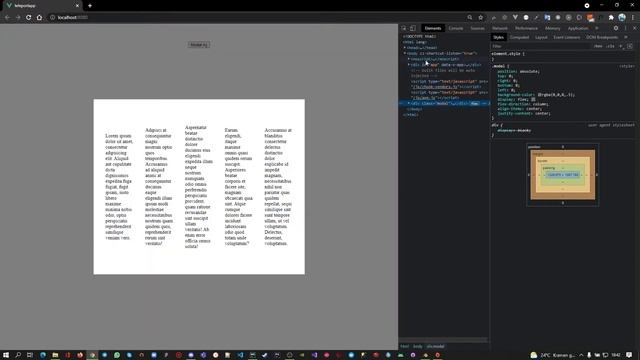The image size is (640, 360).
Task: Close the current browser tab
Action: (77, 6)
